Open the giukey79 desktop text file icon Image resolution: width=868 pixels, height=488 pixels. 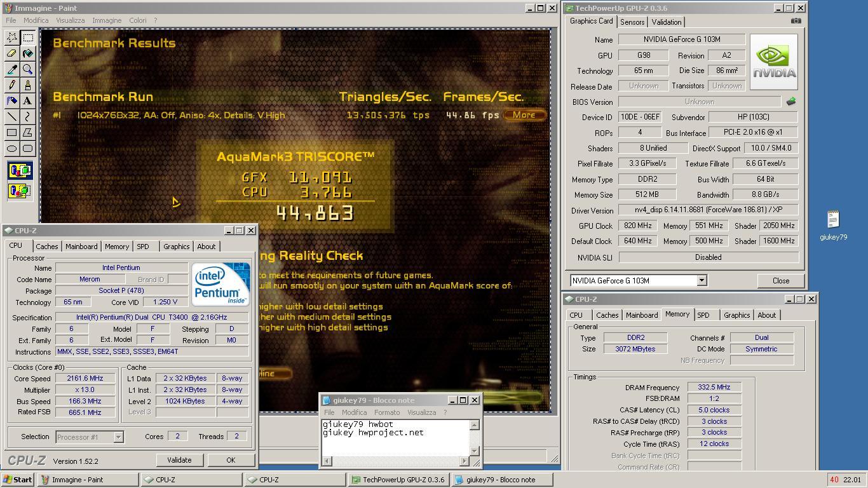[x=833, y=226]
